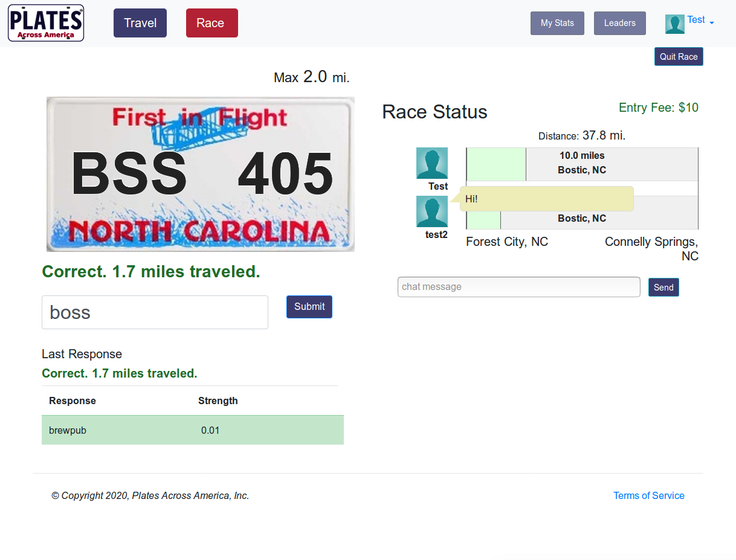Click Test player's avatar in race status
The image size is (736, 560).
click(432, 163)
